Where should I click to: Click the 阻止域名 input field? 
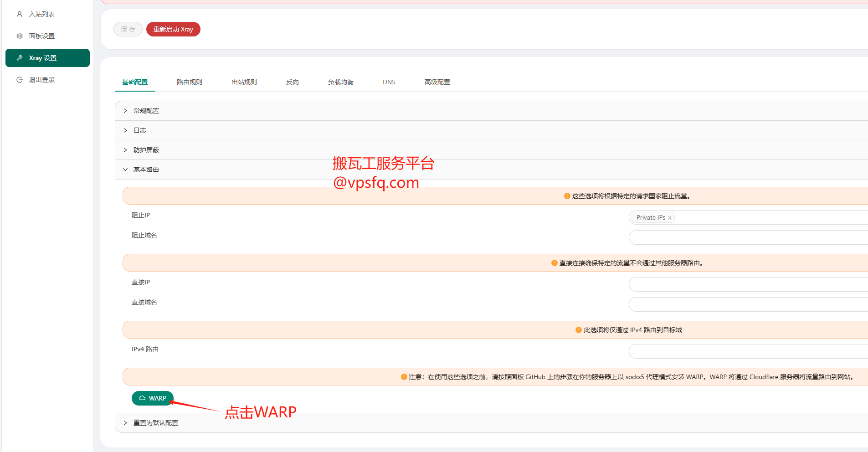click(x=747, y=237)
